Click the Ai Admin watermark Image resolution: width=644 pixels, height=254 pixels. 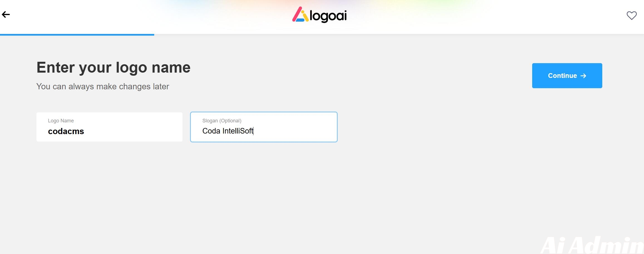pos(593,245)
